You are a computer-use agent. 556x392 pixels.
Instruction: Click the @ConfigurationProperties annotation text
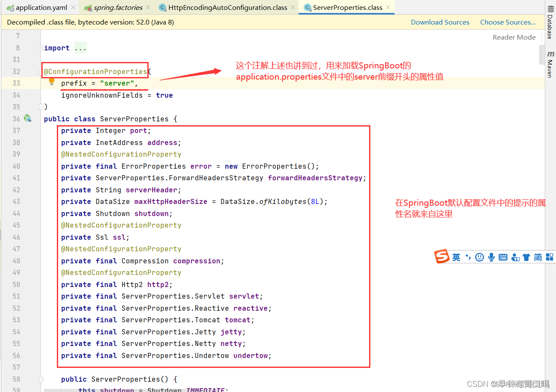click(x=95, y=71)
